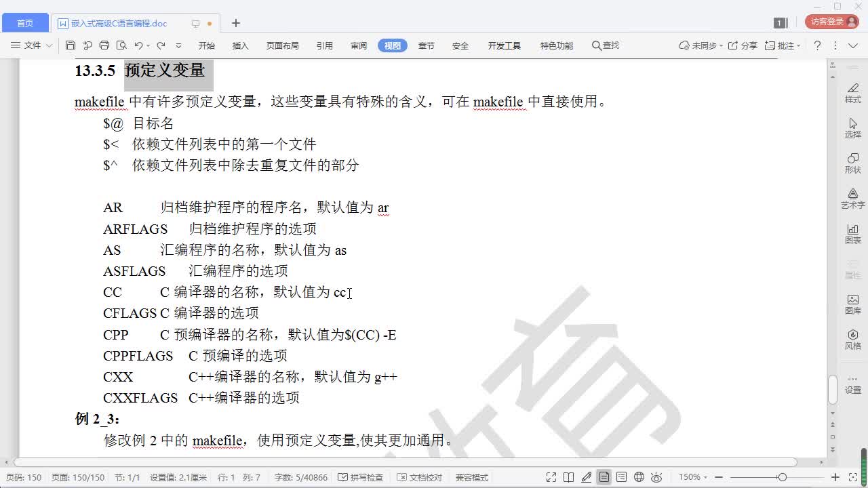This screenshot has height=488, width=868.
Task: Open the 引用 ribbon tab
Action: tap(325, 45)
